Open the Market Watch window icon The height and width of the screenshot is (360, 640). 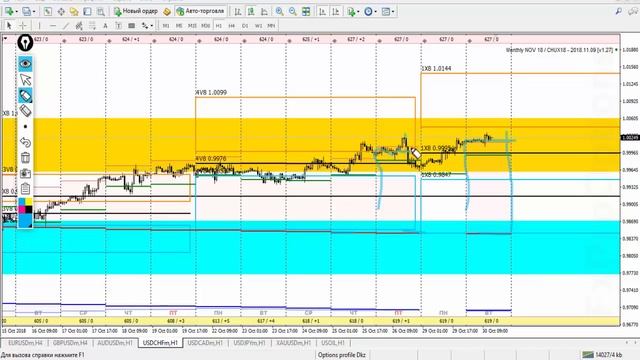pyautogui.click(x=48, y=12)
